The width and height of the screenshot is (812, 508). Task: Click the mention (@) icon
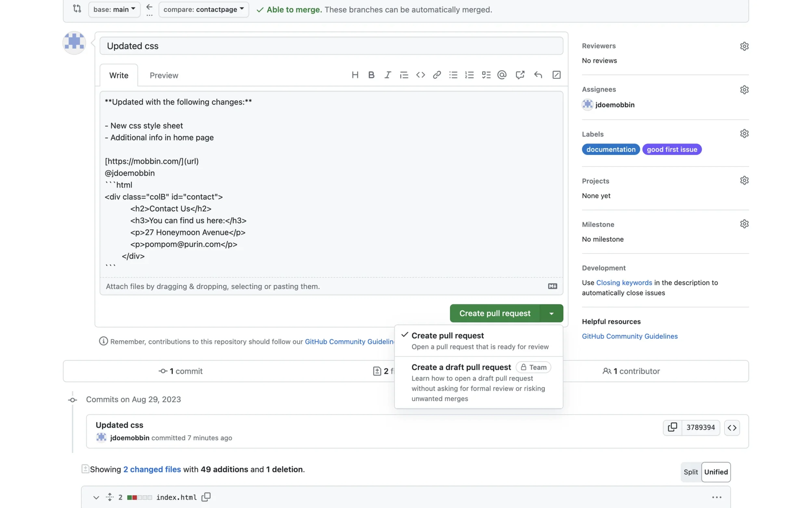[502, 75]
